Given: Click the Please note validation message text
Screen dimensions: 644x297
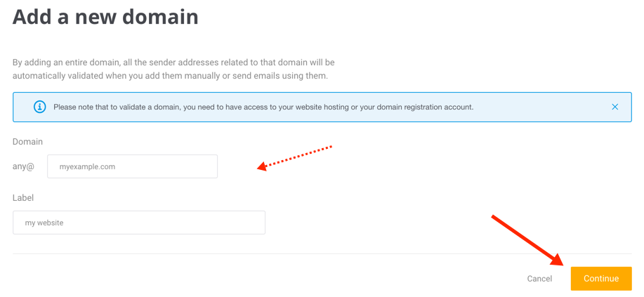Looking at the screenshot, I should 263,107.
